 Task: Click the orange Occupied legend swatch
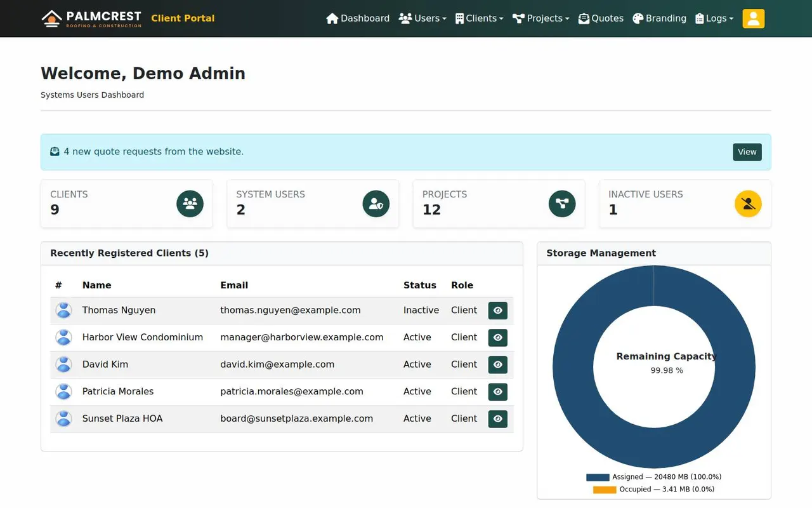coord(605,490)
